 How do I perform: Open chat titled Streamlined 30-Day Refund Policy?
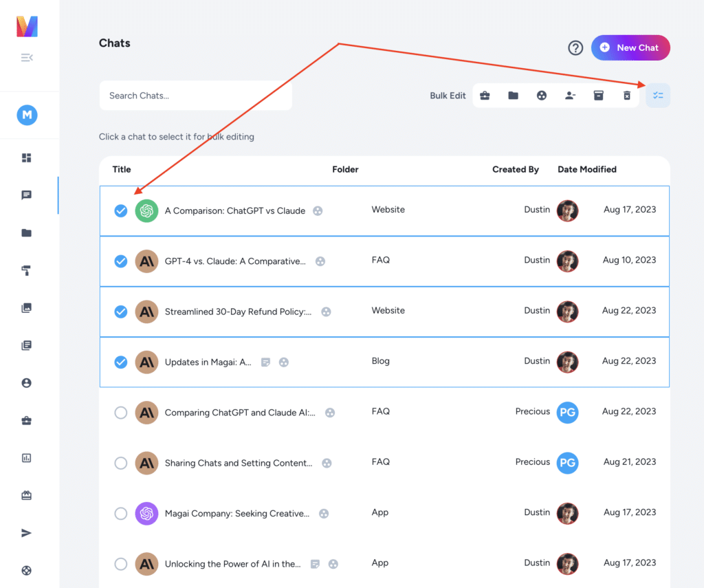coord(238,312)
